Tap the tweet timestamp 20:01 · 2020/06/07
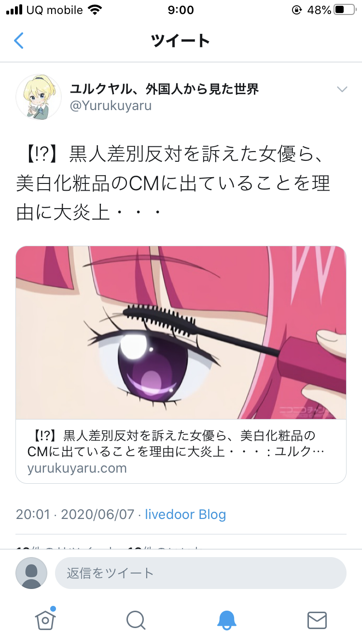Image resolution: width=362 pixels, height=644 pixels. click(x=75, y=514)
